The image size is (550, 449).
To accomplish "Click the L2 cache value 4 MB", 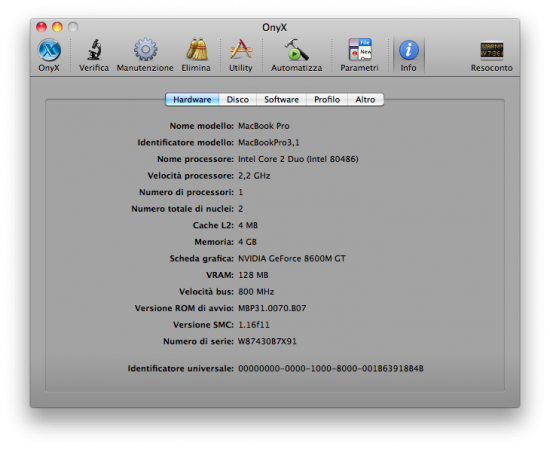I will 248,225.
